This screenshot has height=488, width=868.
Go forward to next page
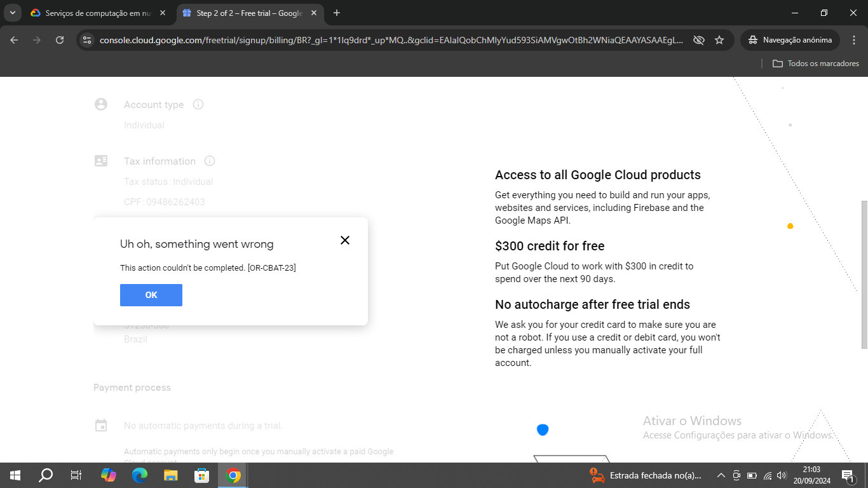pos(37,40)
